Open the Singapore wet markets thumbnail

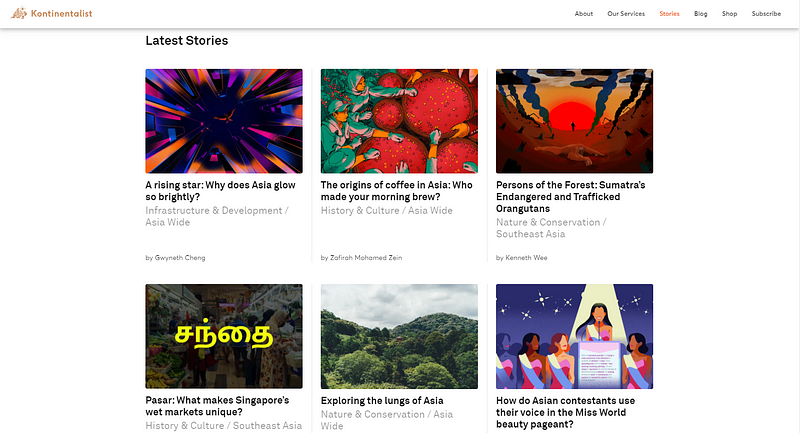224,337
